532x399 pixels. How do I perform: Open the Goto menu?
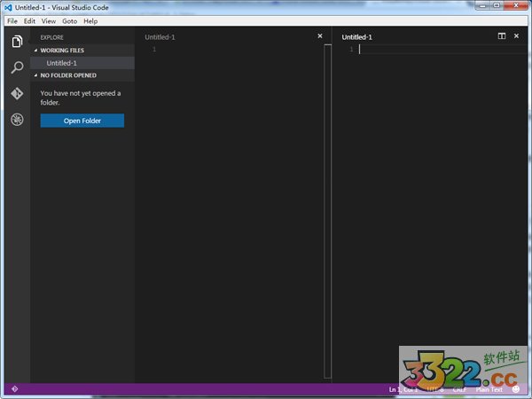tap(69, 21)
